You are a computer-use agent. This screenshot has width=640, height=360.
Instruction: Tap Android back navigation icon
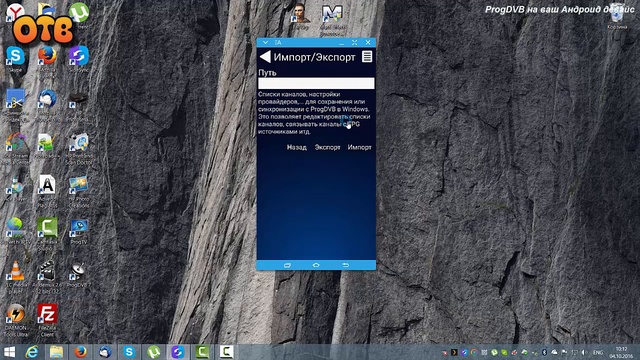(345, 265)
